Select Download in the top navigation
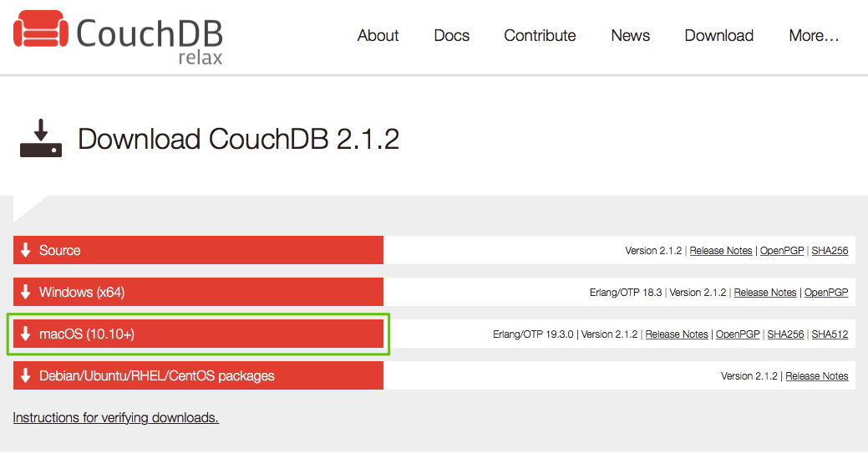 point(718,35)
